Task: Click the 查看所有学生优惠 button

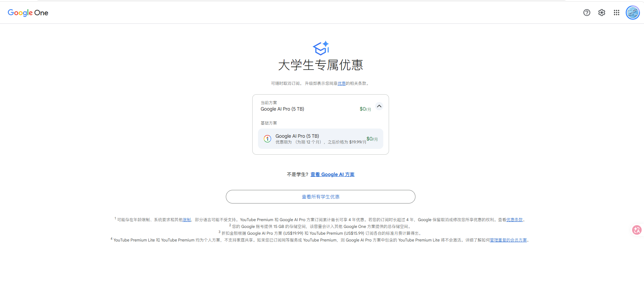Action: (x=321, y=197)
